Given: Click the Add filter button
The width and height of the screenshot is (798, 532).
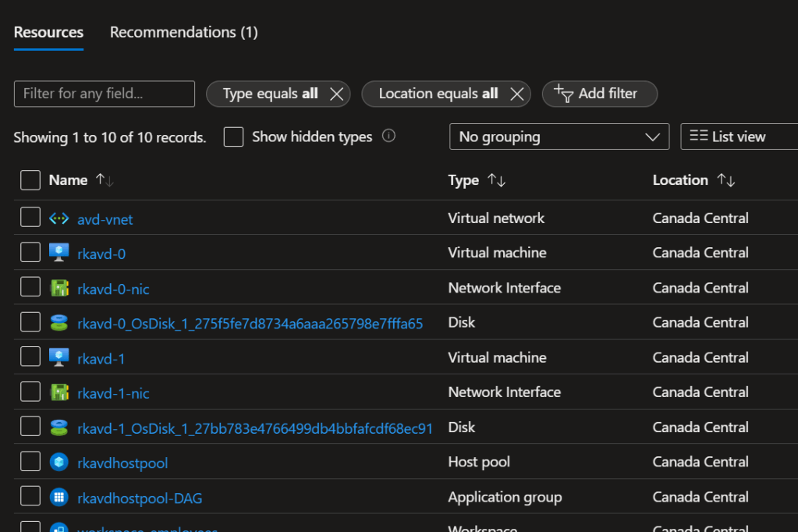Looking at the screenshot, I should coord(598,94).
